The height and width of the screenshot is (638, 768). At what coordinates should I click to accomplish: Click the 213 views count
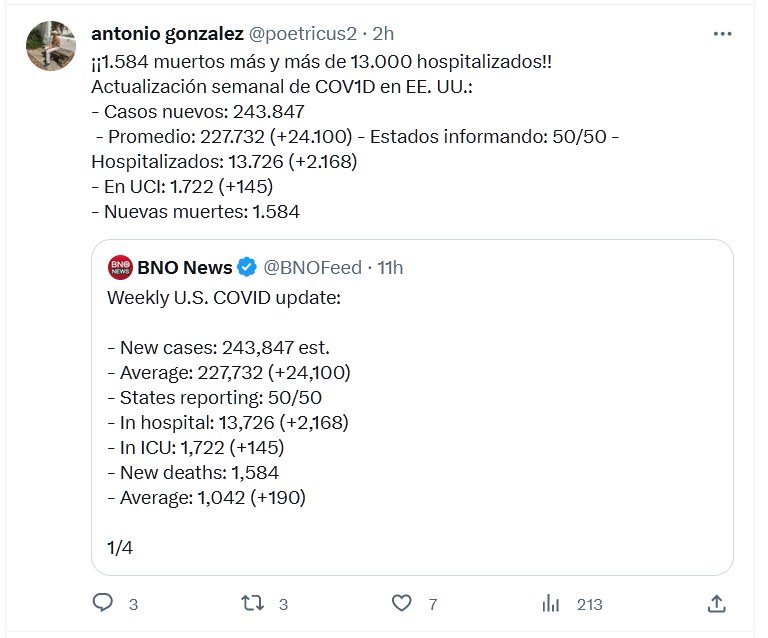click(x=589, y=604)
